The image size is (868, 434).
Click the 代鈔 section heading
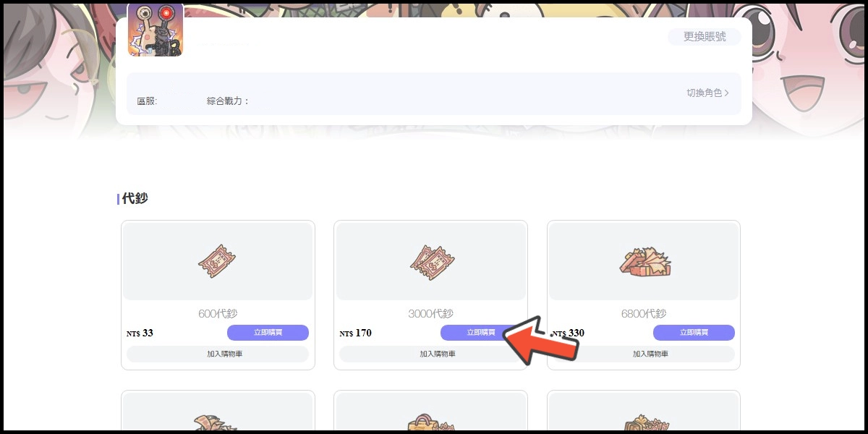tap(135, 198)
